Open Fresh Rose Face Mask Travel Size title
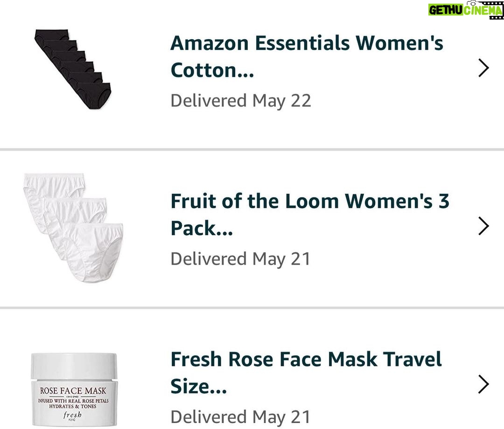The image size is (504, 429). tap(306, 373)
